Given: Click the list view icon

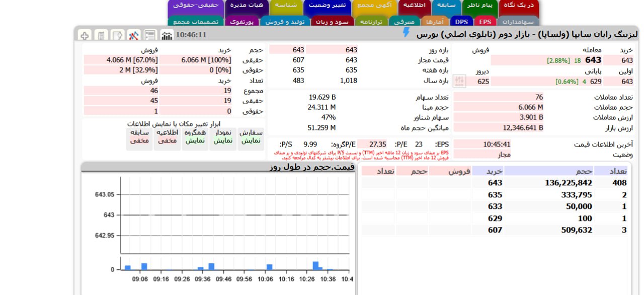Looking at the screenshot, I should click(150, 35).
